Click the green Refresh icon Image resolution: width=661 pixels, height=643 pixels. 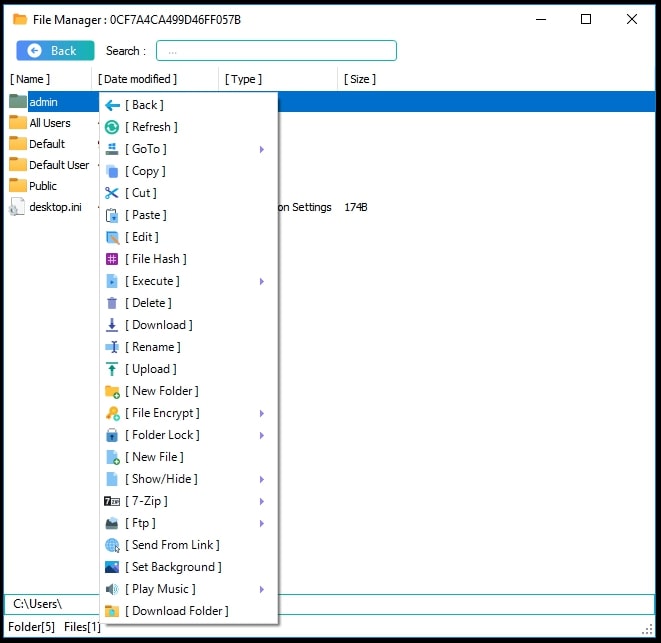click(x=112, y=127)
